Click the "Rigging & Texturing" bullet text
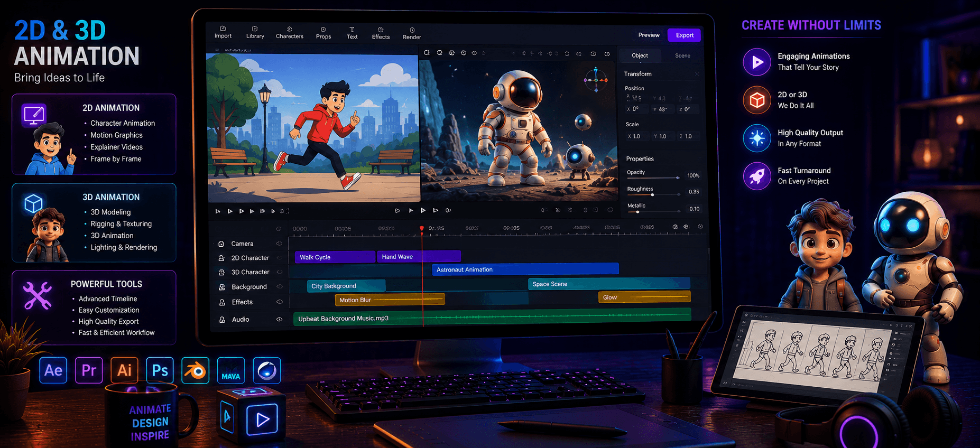 coord(121,224)
